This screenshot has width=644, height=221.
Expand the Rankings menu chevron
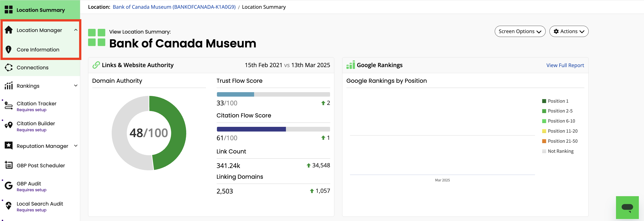[x=76, y=85]
